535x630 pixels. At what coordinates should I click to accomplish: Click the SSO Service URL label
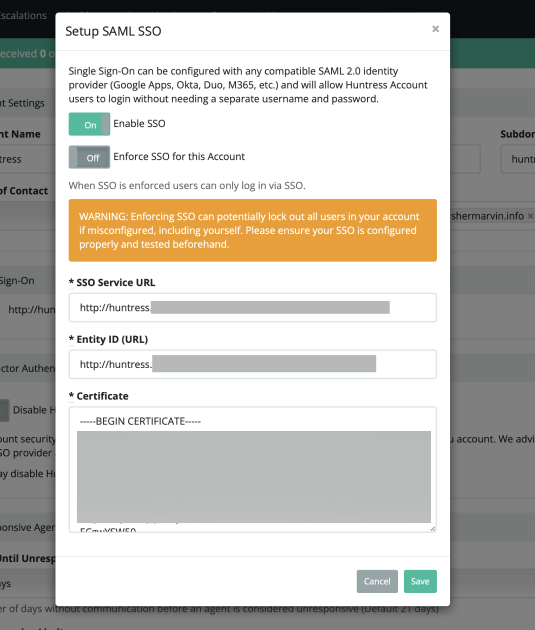coord(116,282)
